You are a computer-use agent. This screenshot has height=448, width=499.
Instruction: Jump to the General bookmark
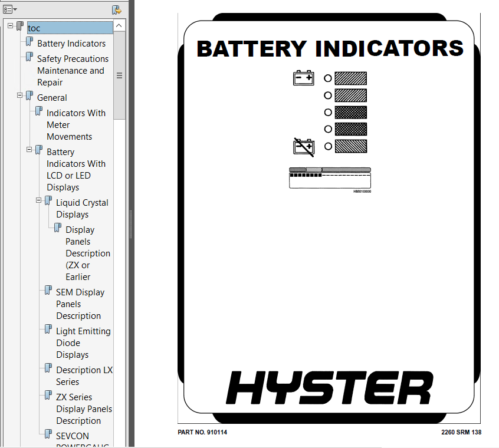(52, 98)
